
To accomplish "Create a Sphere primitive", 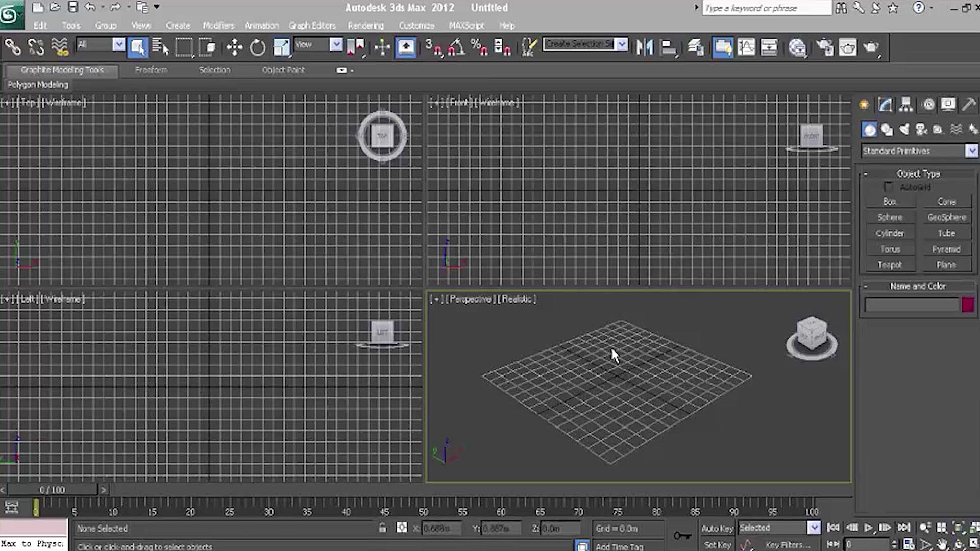I will pyautogui.click(x=890, y=218).
